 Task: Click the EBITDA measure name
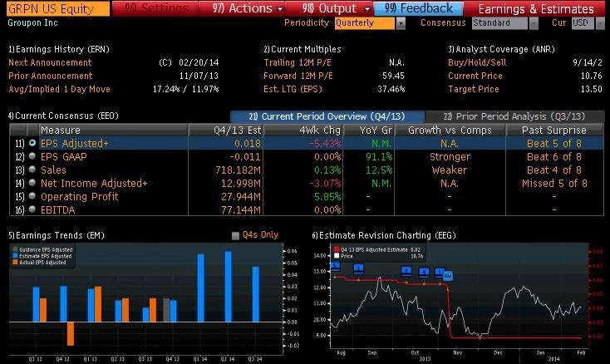tap(57, 210)
